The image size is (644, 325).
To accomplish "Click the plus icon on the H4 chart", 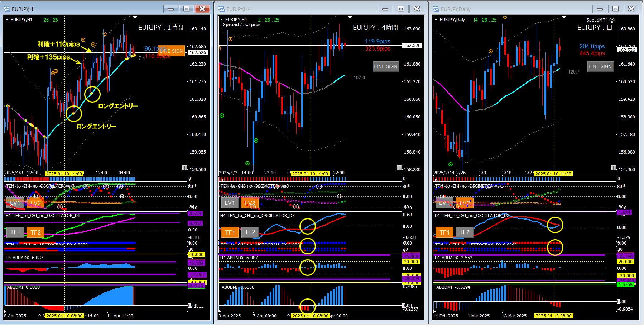I will (399, 168).
